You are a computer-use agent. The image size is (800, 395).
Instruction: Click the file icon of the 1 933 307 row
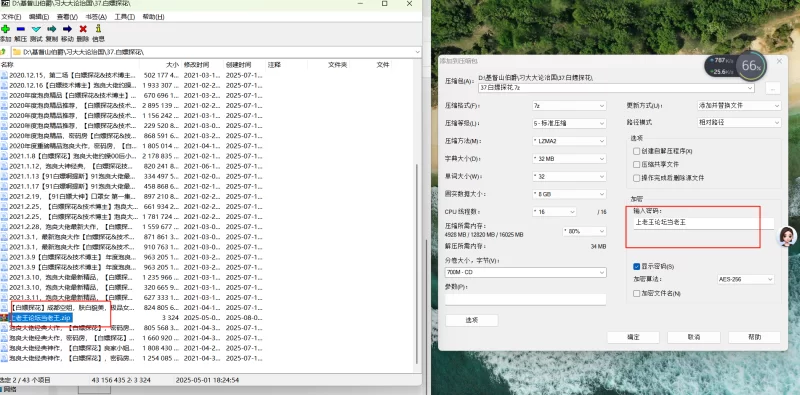(x=5, y=85)
